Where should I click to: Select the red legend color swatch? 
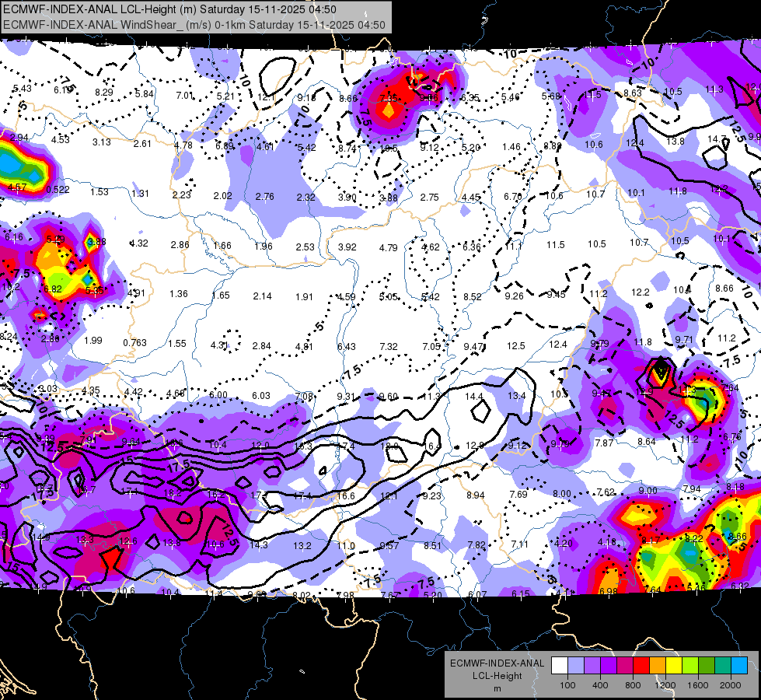(641, 666)
